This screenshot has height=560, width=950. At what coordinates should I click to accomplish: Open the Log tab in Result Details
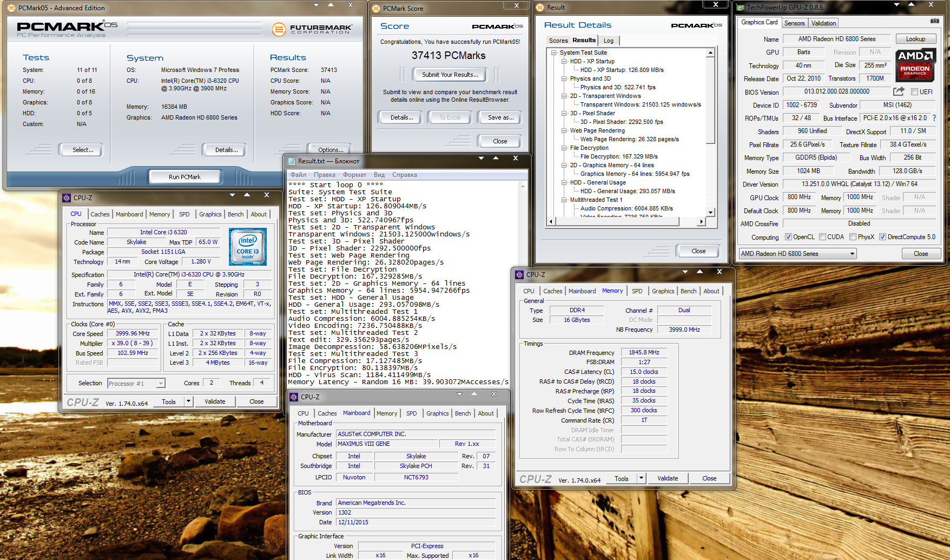coord(609,41)
